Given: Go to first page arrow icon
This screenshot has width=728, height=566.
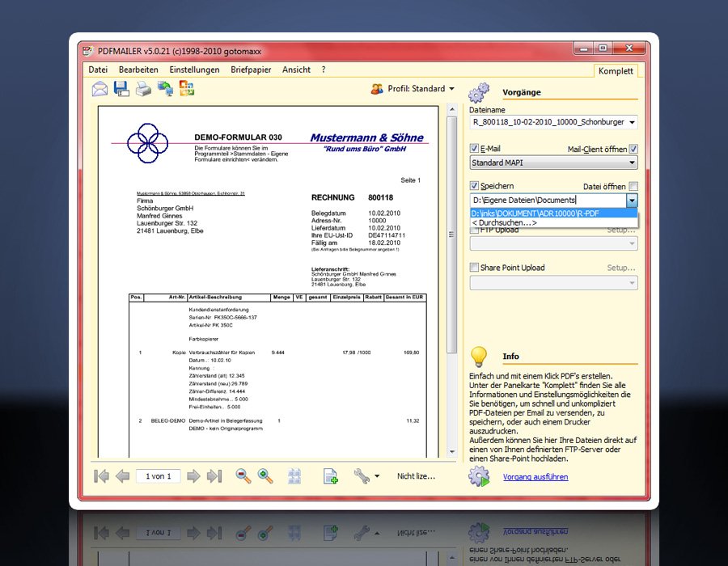Looking at the screenshot, I should pyautogui.click(x=101, y=476).
